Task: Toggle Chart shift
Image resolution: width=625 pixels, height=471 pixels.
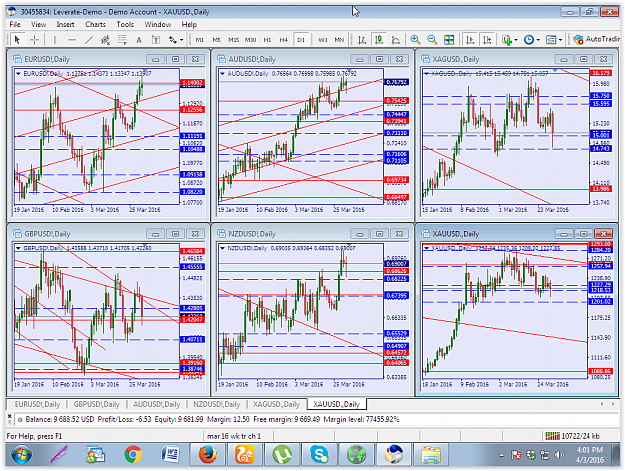Action: coord(487,39)
